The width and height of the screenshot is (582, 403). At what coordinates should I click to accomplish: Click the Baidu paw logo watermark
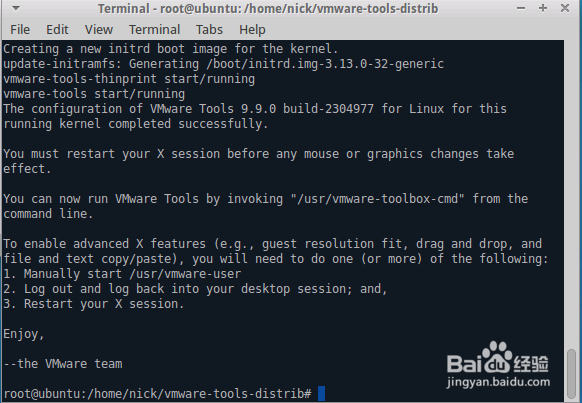[497, 357]
